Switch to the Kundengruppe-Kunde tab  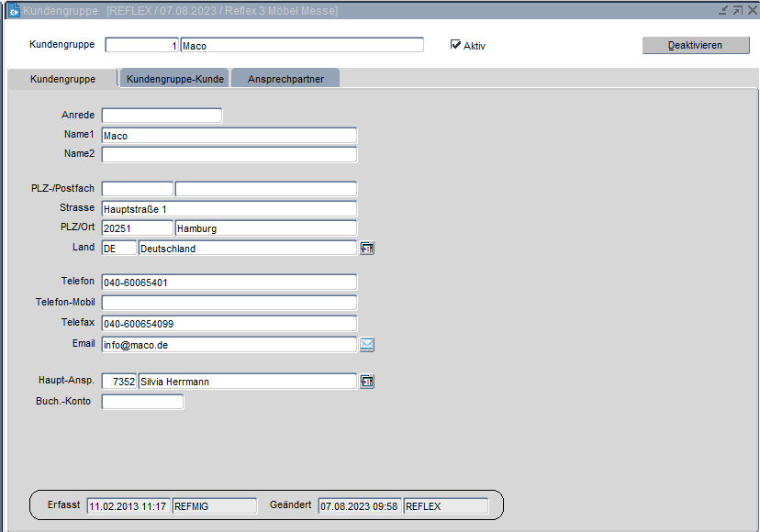(x=174, y=79)
